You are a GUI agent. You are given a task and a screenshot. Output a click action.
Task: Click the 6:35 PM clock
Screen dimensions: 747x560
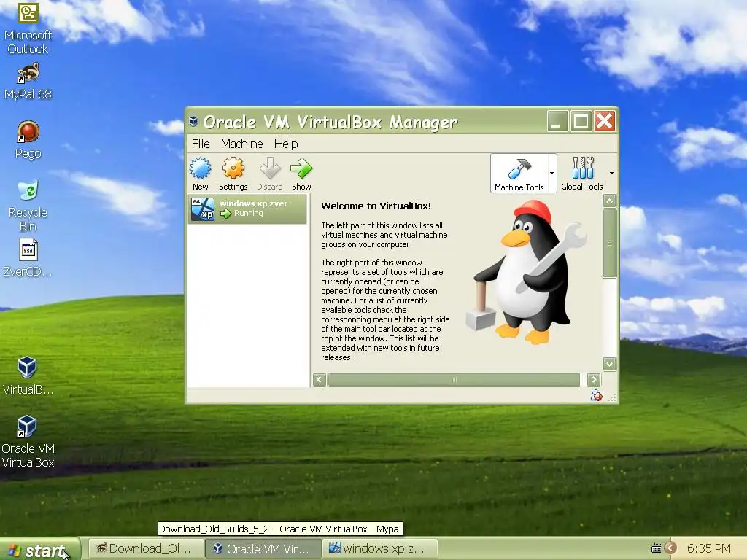pos(709,548)
